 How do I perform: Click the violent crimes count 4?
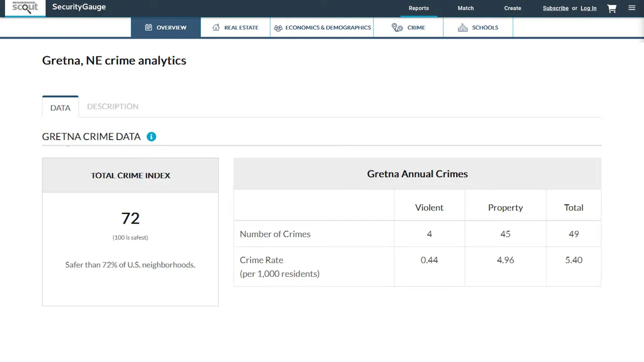pos(429,234)
